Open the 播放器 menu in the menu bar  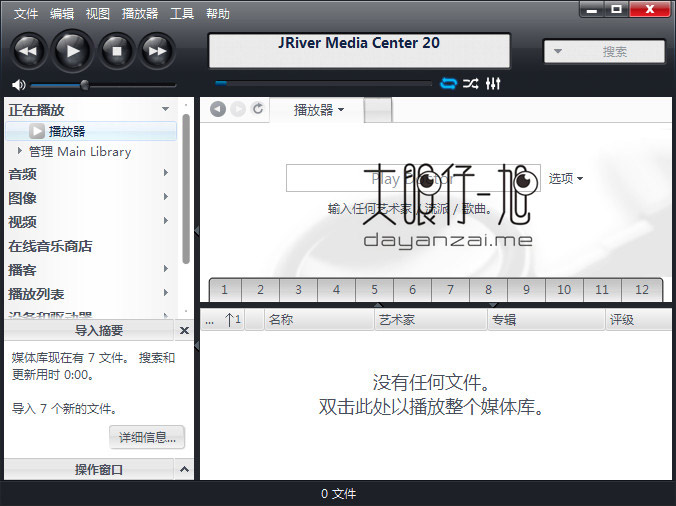[x=140, y=14]
